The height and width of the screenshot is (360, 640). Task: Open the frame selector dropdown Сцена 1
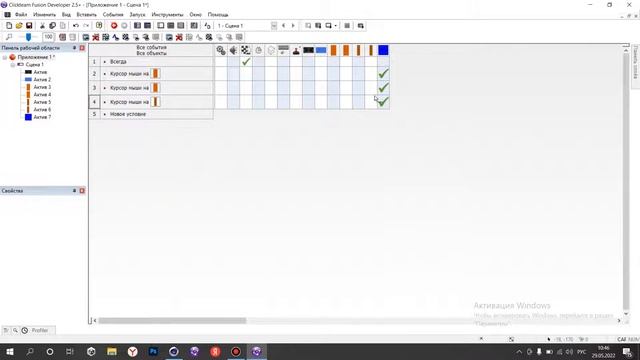pos(274,26)
